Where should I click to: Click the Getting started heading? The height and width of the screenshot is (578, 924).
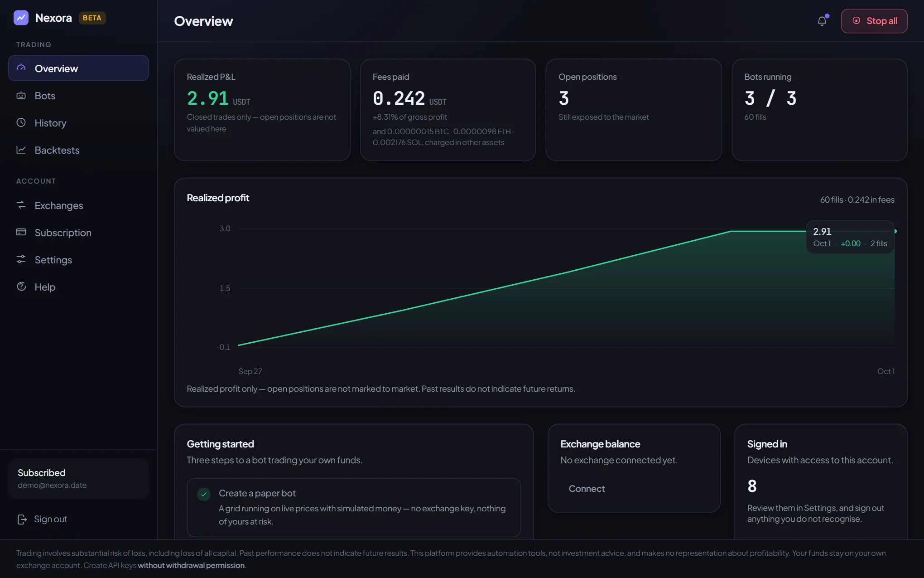click(x=220, y=444)
